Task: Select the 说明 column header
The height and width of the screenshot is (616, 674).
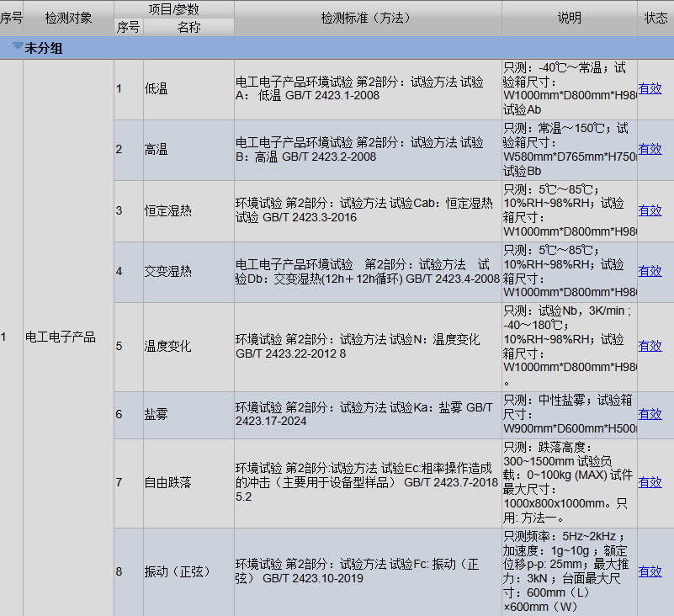Action: pos(570,18)
